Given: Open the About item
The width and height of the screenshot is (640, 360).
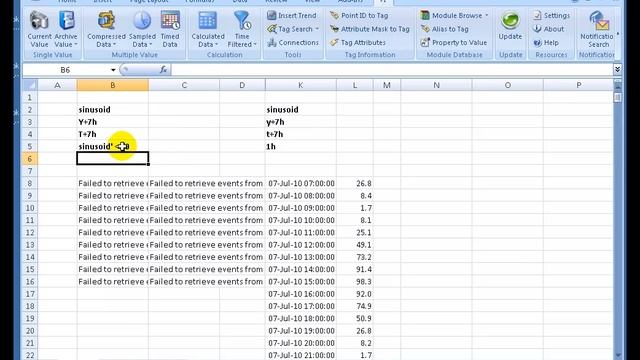Looking at the screenshot, I should [549, 29].
